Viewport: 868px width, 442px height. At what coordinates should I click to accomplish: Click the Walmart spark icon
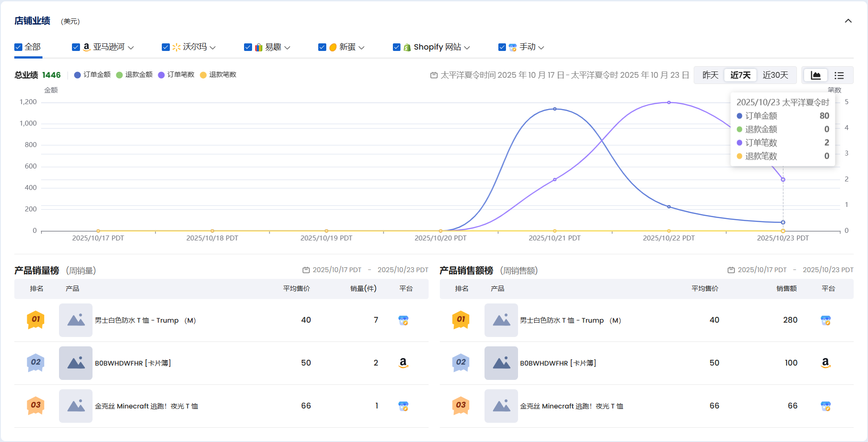[x=177, y=47]
